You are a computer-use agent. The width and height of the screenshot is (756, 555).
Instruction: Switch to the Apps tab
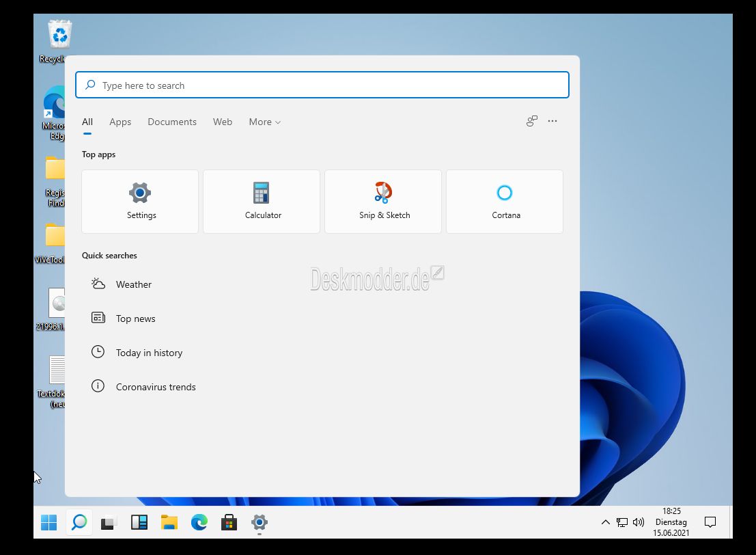click(120, 122)
